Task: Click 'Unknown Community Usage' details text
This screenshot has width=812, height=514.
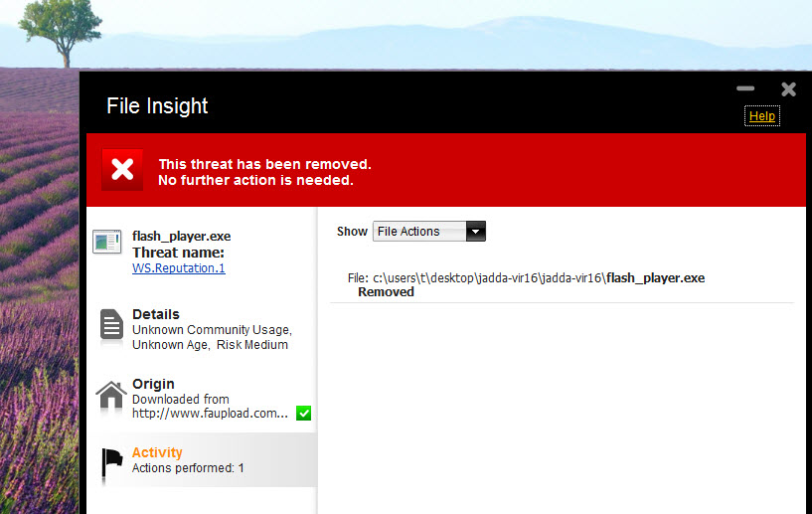Action: click(x=212, y=329)
